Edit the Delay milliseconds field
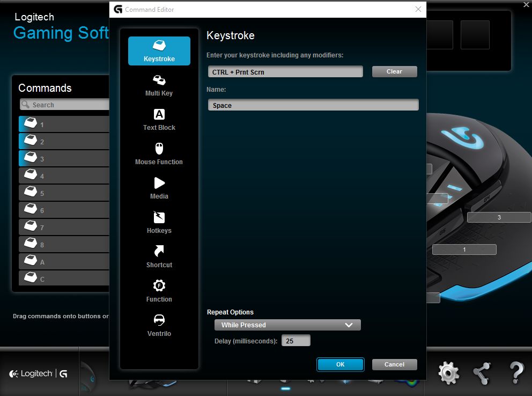 click(x=295, y=341)
